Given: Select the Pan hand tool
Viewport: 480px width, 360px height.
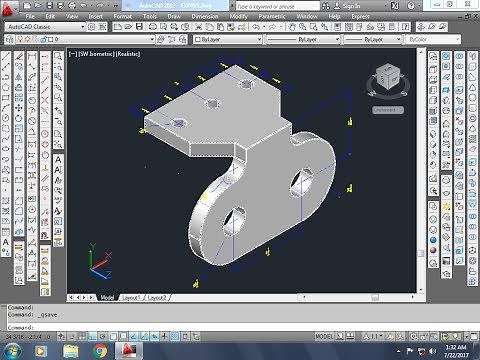Looking at the screenshot, I should pos(292,27).
